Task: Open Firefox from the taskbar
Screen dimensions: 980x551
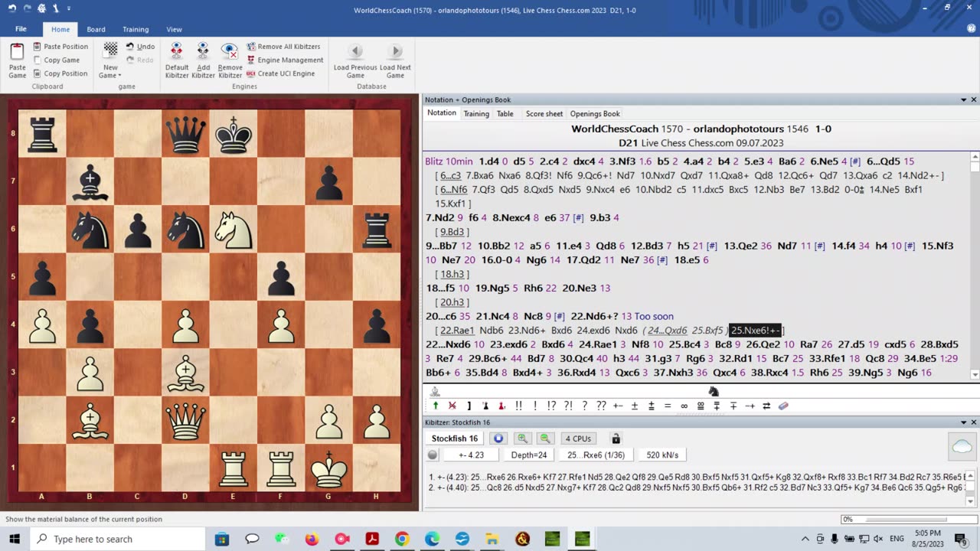Action: 312,539
